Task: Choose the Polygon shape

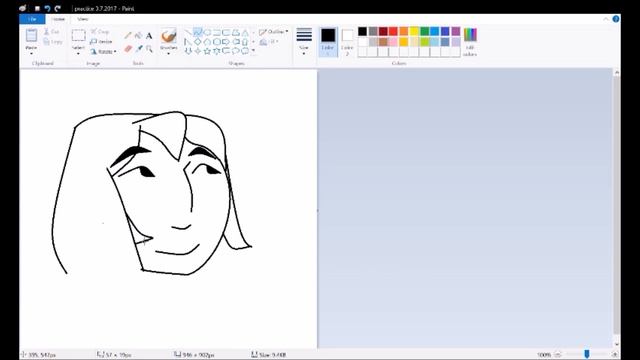Action: (x=236, y=32)
